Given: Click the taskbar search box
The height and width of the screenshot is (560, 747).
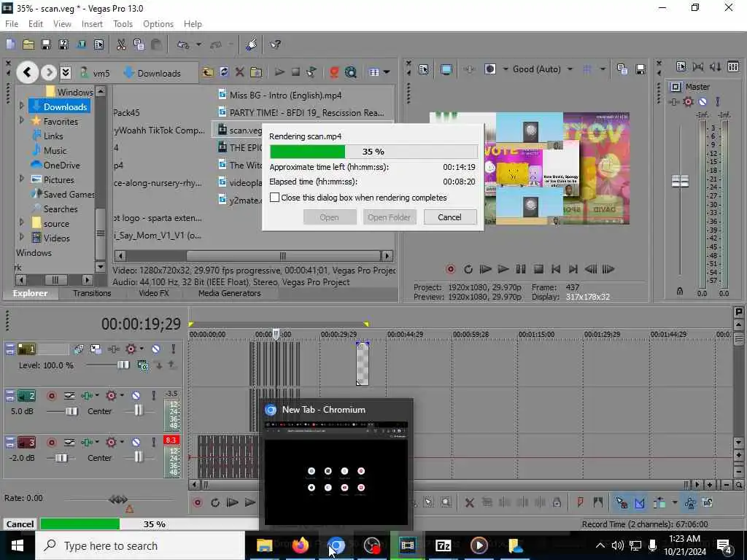Looking at the screenshot, I should click(x=139, y=545).
